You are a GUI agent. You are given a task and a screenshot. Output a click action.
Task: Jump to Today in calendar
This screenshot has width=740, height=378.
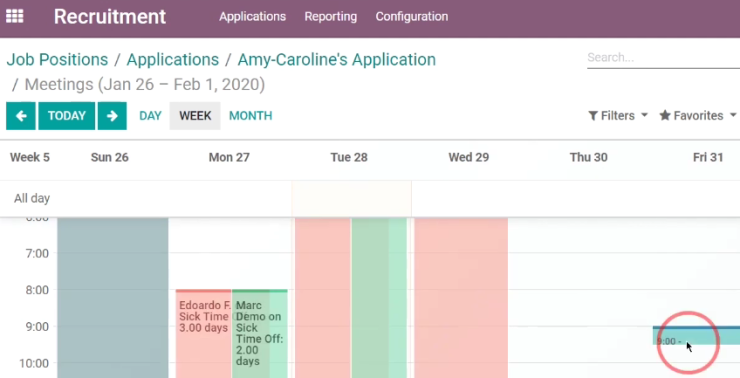tap(67, 116)
